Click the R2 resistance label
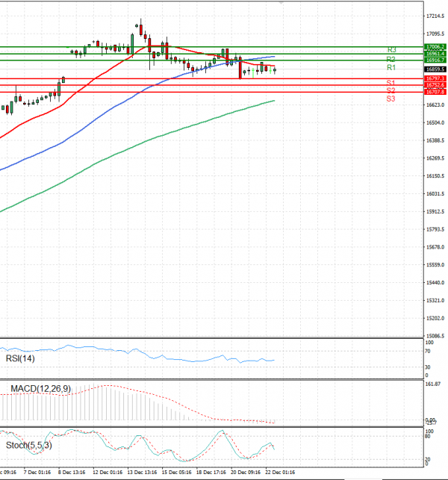This screenshot has width=448, height=480. 391,60
